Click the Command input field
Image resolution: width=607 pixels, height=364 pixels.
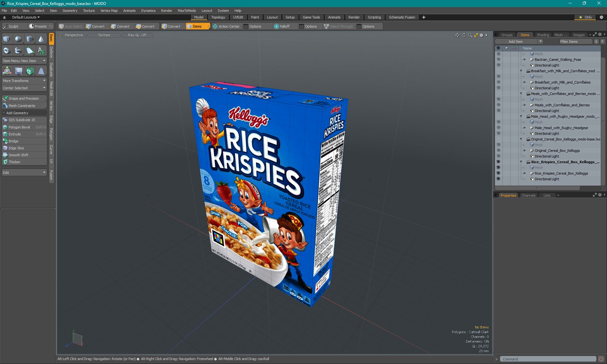tap(548, 359)
